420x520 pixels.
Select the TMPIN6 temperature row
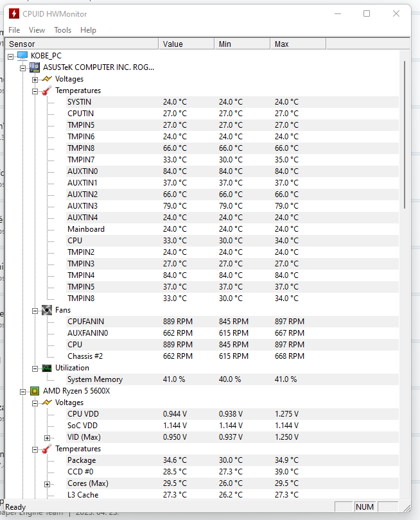pyautogui.click(x=232, y=137)
